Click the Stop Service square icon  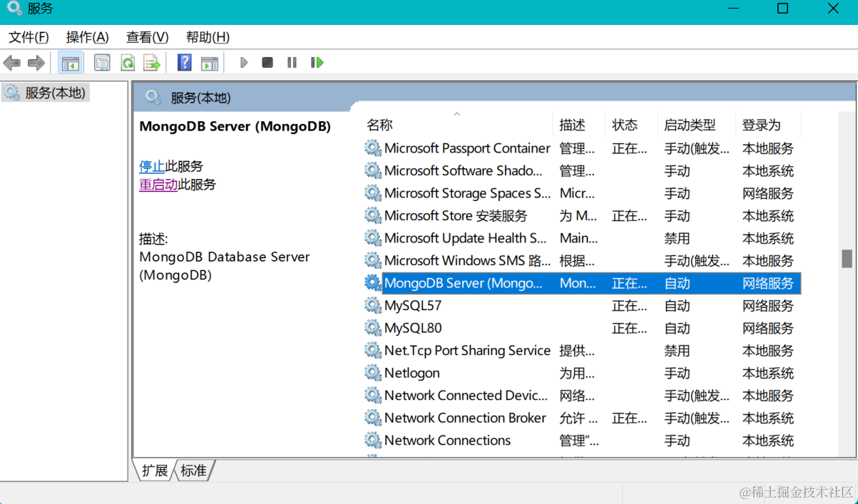(x=267, y=63)
